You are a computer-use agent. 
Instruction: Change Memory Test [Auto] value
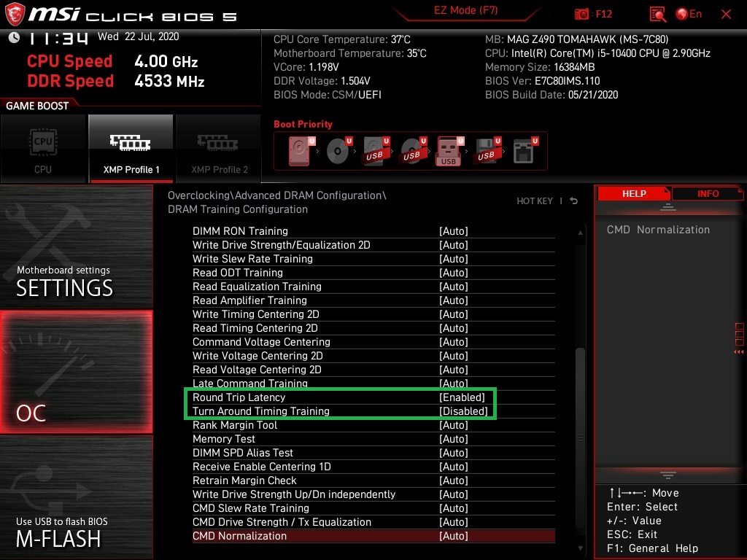click(x=454, y=438)
